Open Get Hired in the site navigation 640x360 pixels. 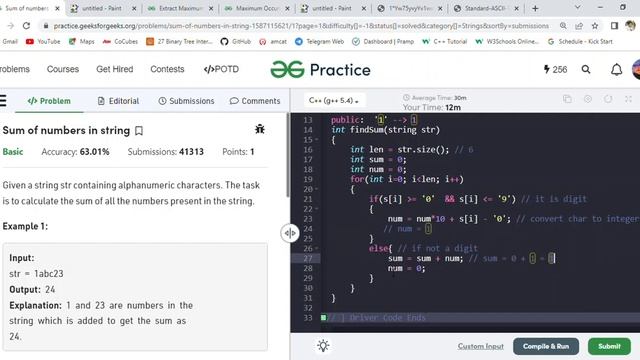pyautogui.click(x=115, y=69)
